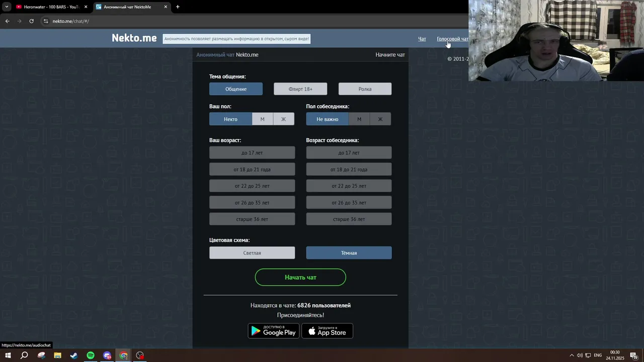Set partner gender to Не важно
The image size is (644, 362).
(x=328, y=119)
